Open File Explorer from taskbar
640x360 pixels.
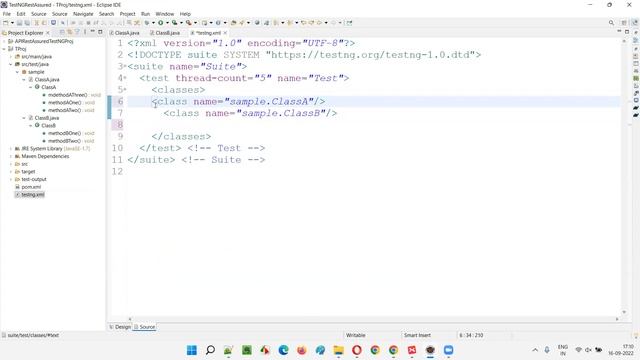338,350
